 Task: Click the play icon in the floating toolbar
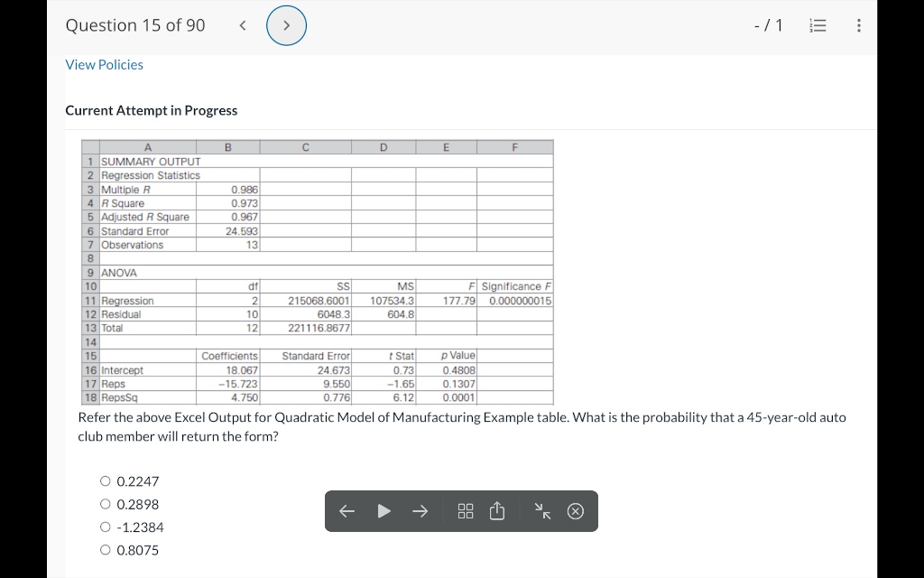(383, 511)
